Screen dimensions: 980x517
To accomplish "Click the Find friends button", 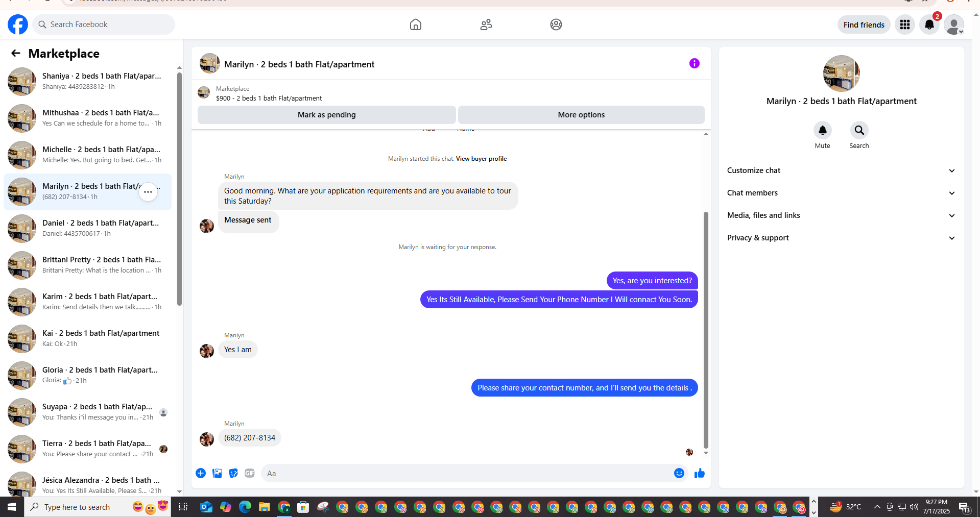I will pyautogui.click(x=864, y=24).
